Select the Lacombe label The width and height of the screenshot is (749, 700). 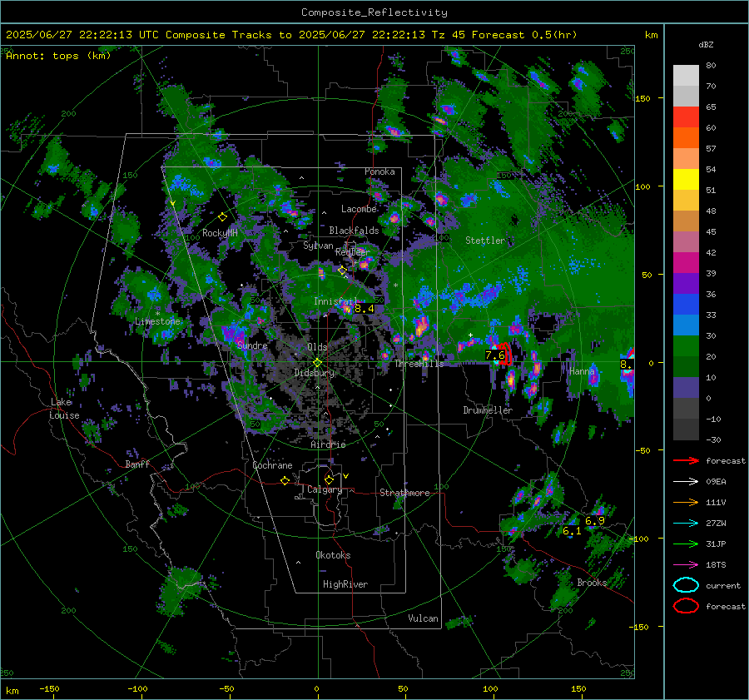point(359,209)
